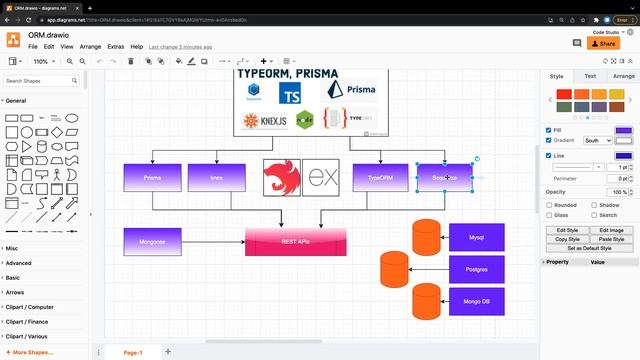Select the cloud shape in General palette
640x360 pixels.
coord(57,147)
